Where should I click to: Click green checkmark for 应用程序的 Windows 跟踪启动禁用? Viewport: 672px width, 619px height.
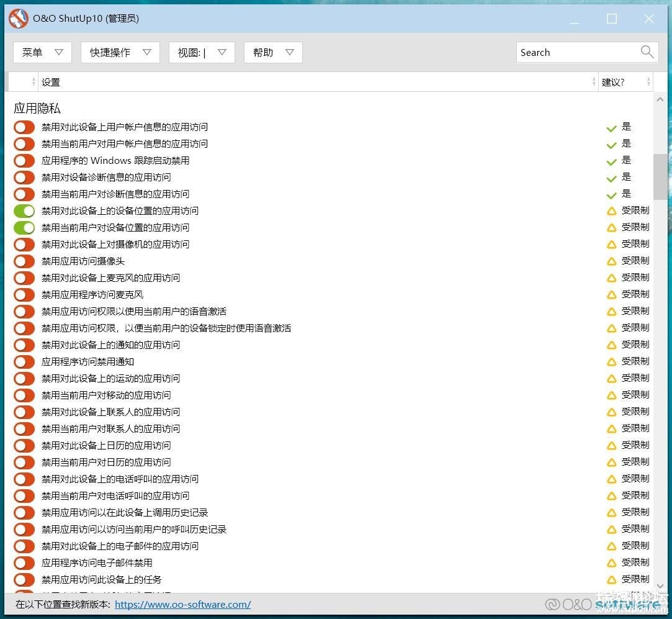(612, 161)
